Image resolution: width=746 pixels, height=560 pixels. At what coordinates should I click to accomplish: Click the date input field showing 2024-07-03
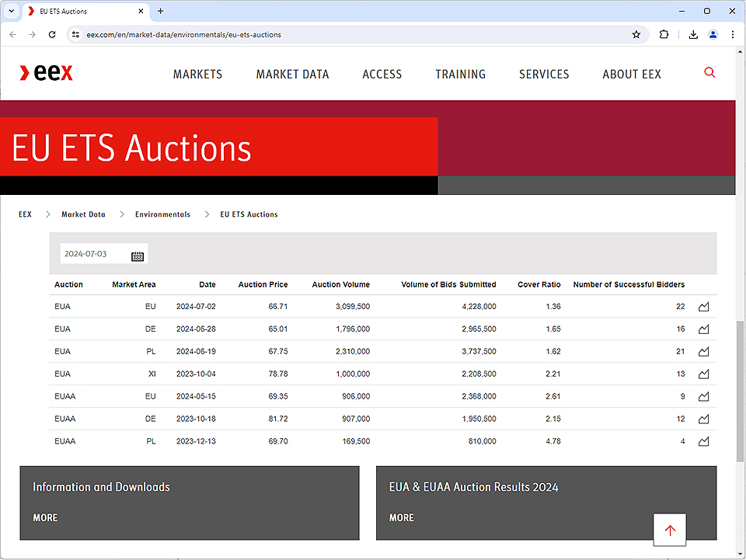click(x=93, y=254)
